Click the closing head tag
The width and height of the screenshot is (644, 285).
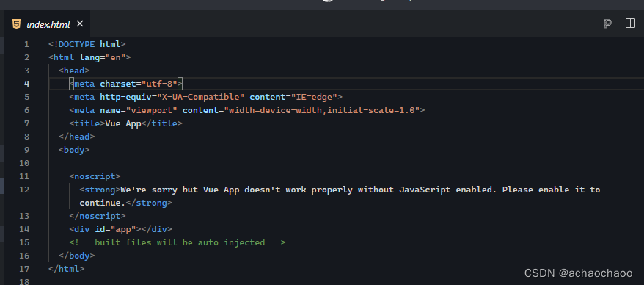(77, 137)
